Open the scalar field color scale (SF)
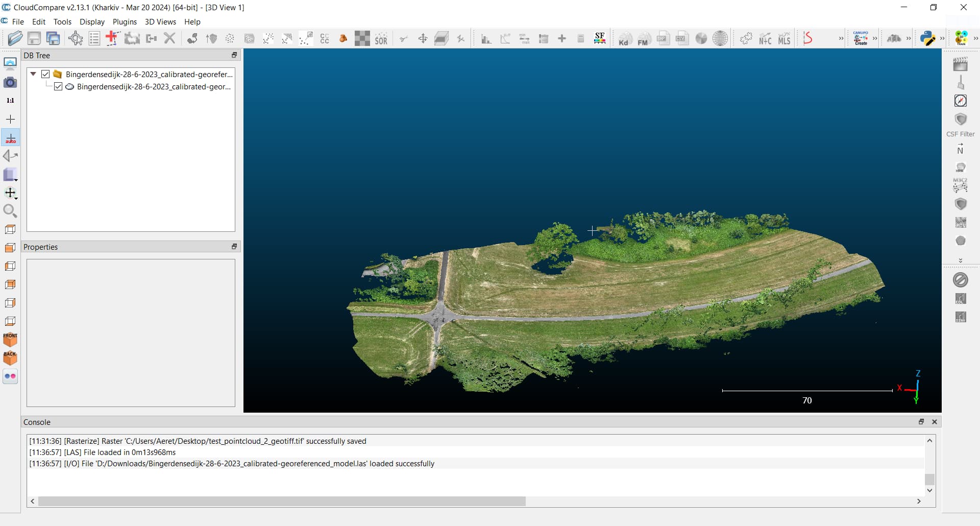The width and height of the screenshot is (980, 526). (600, 38)
